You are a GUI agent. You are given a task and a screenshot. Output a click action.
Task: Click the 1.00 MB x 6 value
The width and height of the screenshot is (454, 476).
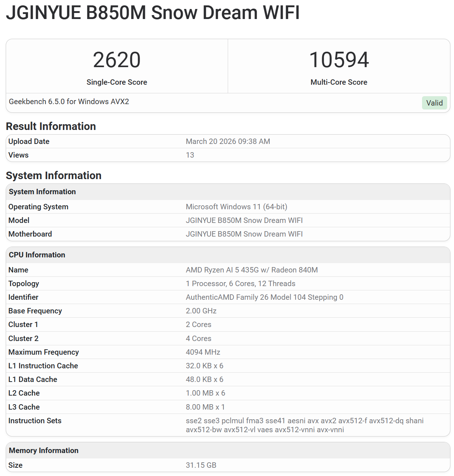coord(205,393)
